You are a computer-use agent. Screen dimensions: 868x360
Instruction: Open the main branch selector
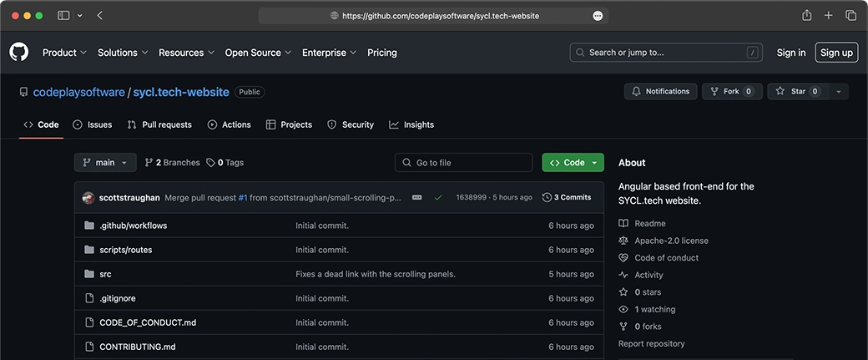tap(105, 162)
